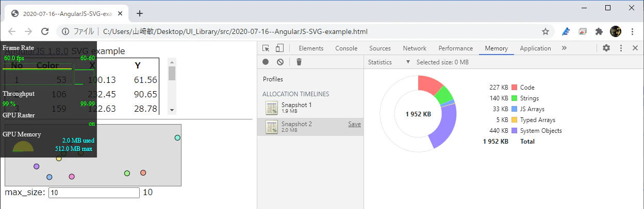
Task: Reload the page
Action: click(x=45, y=31)
